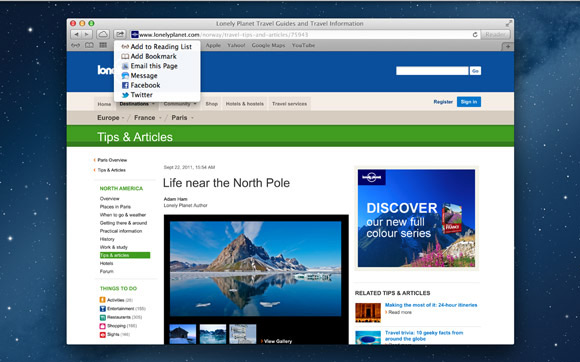Screen dimensions: 580x362
Task: Click the Discover colour series ad banner
Action: pos(417,218)
